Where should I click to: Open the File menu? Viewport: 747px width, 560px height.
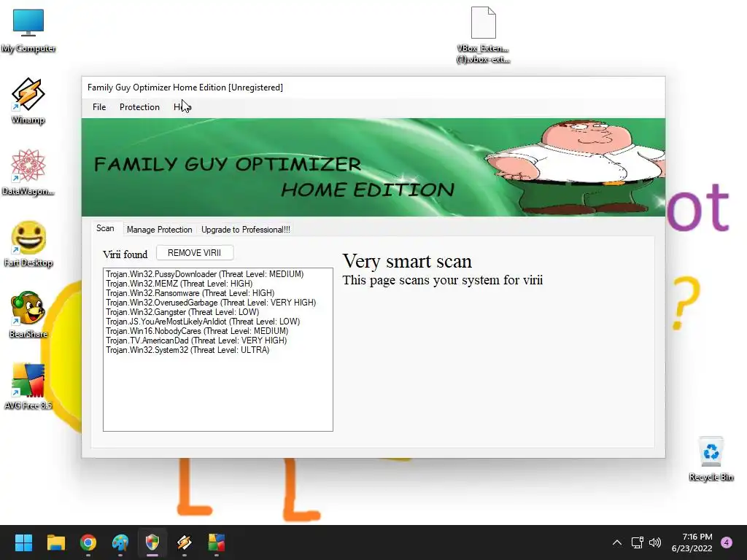point(99,107)
